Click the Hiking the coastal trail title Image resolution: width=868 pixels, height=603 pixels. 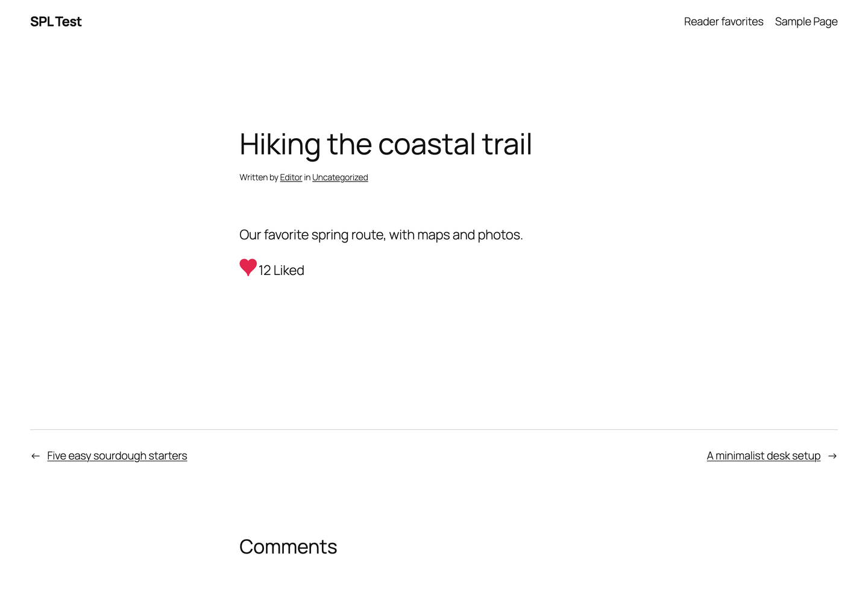click(386, 145)
